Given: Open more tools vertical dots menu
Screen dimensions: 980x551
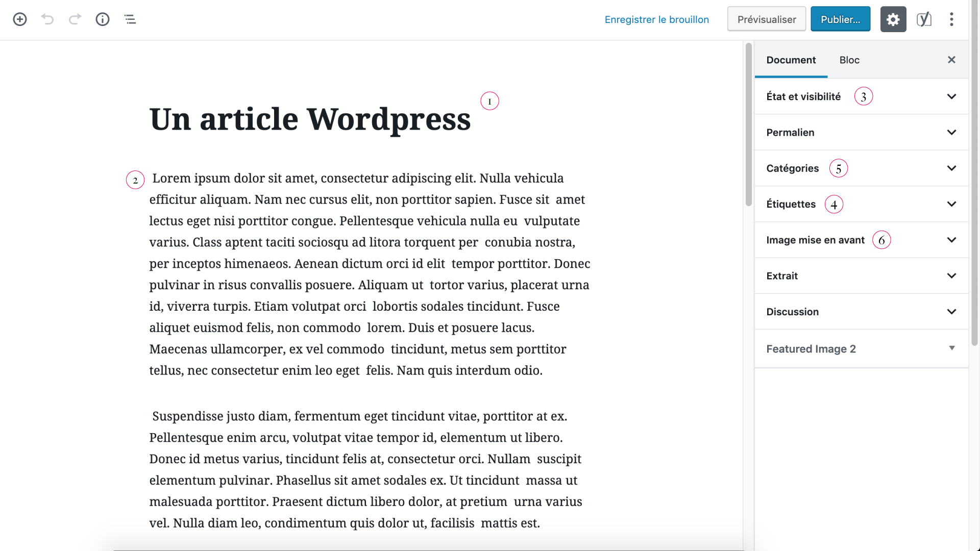Looking at the screenshot, I should coord(951,19).
